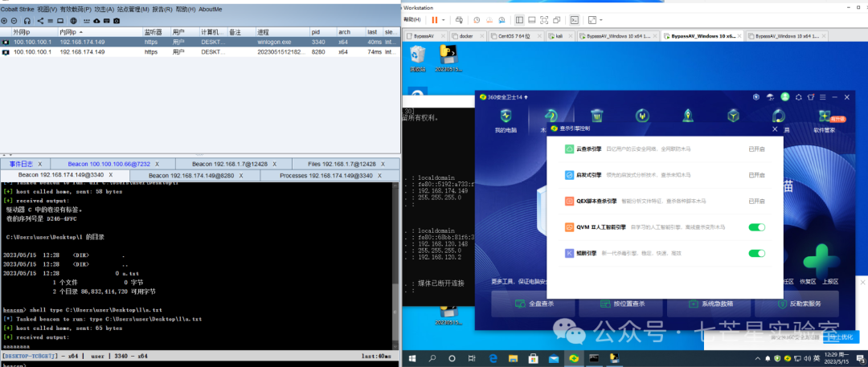
Task: Open the 回收站 desktop icon
Action: point(417,59)
